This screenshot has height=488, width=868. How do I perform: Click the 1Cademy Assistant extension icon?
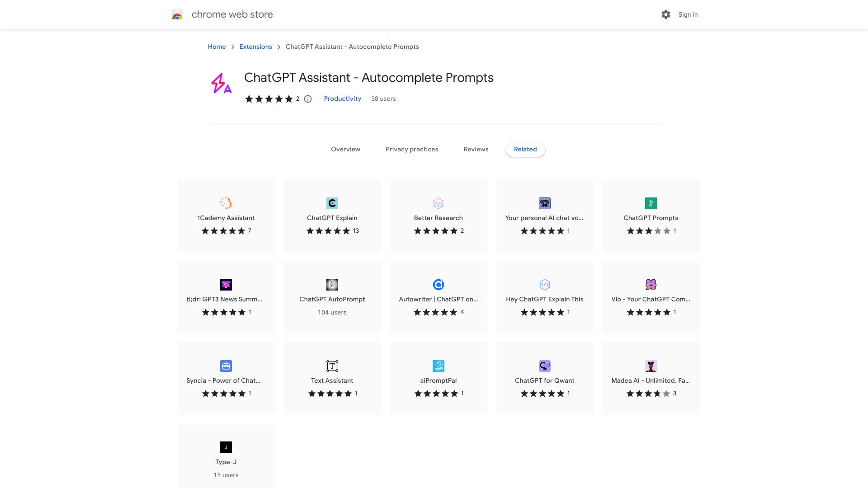tap(226, 203)
